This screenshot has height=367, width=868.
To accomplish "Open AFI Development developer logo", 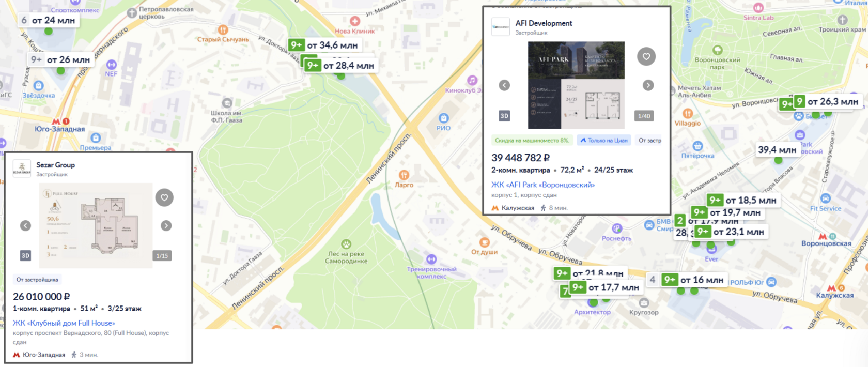I will 501,27.
